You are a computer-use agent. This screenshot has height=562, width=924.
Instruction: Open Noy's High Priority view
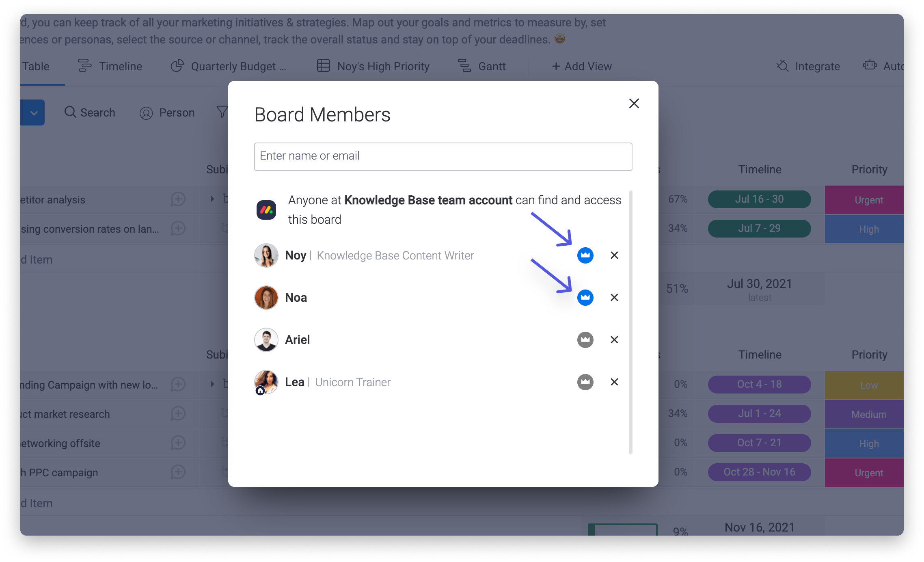(382, 66)
